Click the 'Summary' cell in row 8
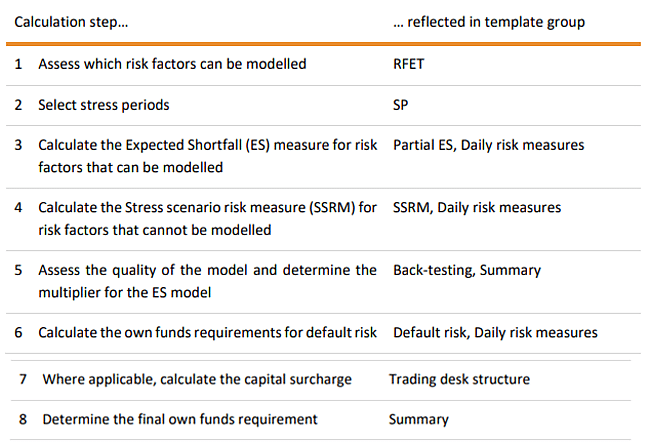The width and height of the screenshot is (650, 444). click(419, 420)
